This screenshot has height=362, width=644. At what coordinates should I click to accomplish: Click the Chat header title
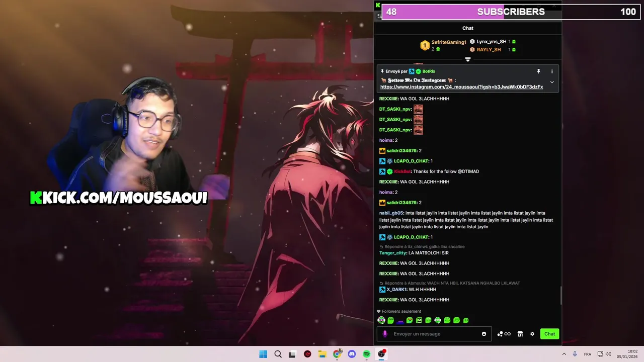(468, 28)
